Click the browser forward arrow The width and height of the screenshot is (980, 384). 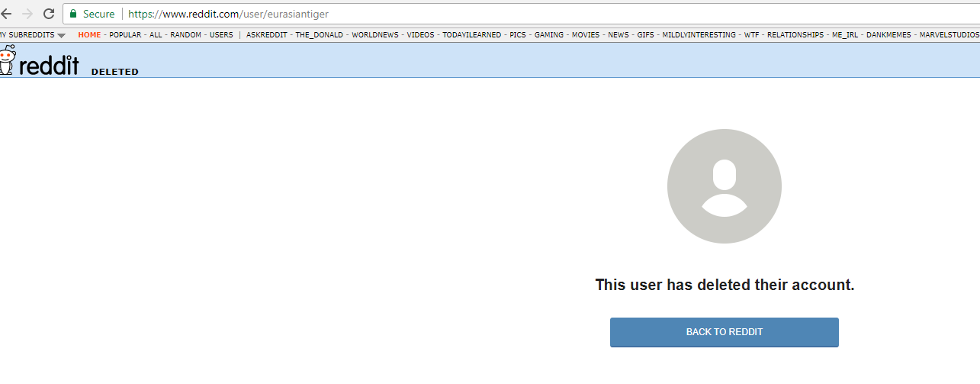[x=27, y=14]
